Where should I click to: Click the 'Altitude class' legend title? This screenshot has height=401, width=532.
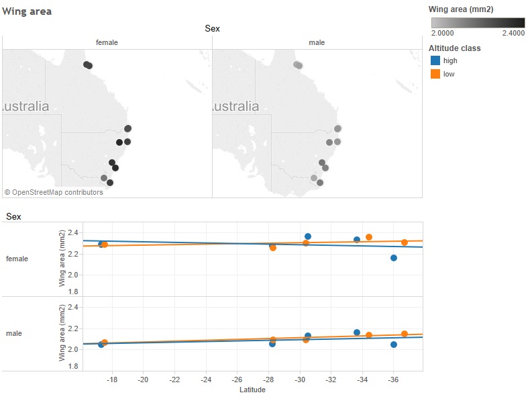click(454, 48)
